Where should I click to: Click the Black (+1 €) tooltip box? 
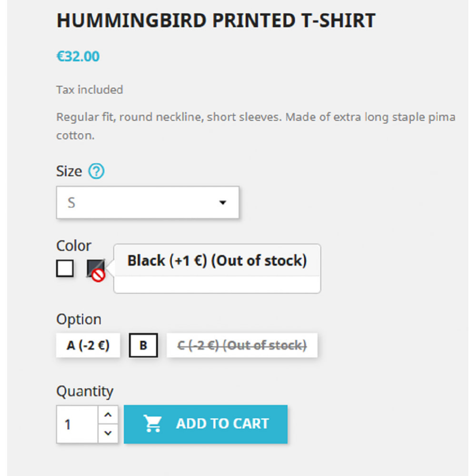(217, 268)
